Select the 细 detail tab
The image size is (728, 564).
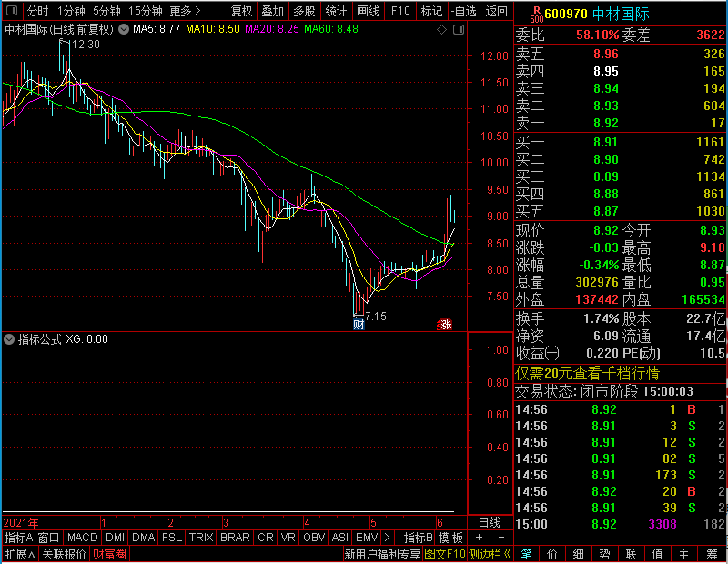[578, 554]
